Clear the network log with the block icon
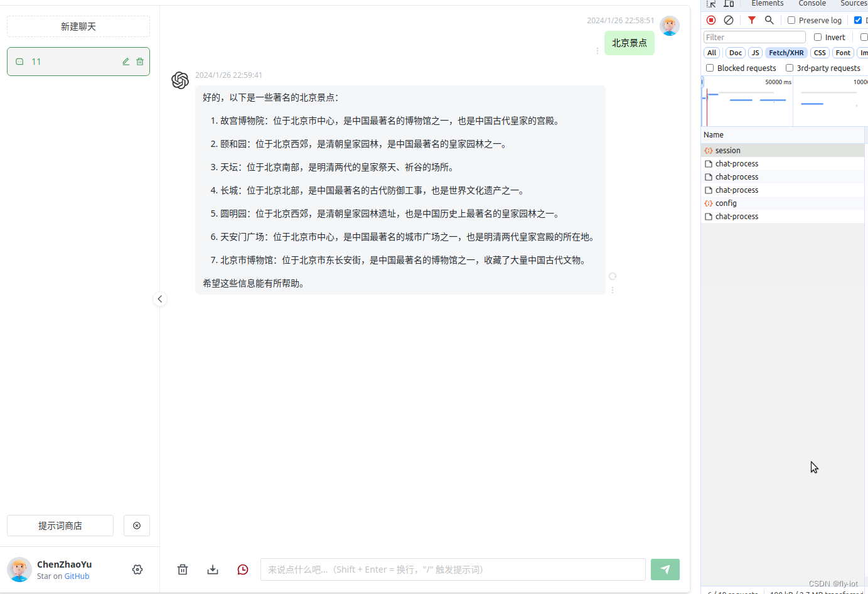The image size is (868, 594). (729, 20)
